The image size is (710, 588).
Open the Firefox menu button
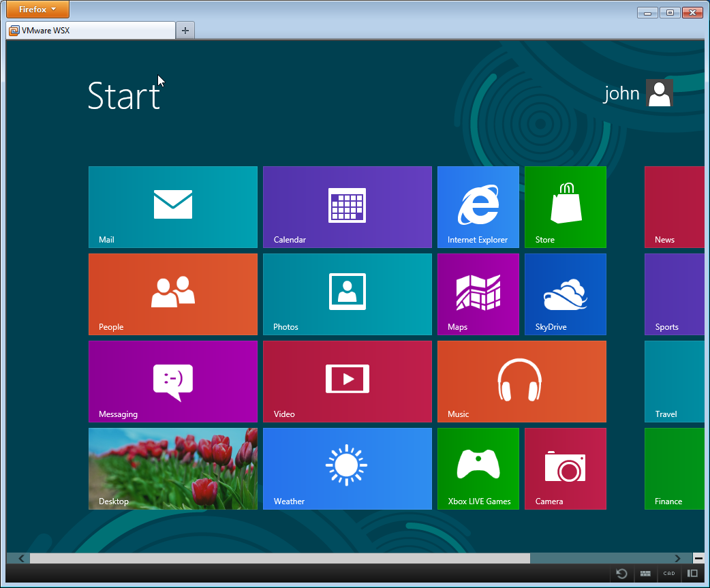pos(37,9)
